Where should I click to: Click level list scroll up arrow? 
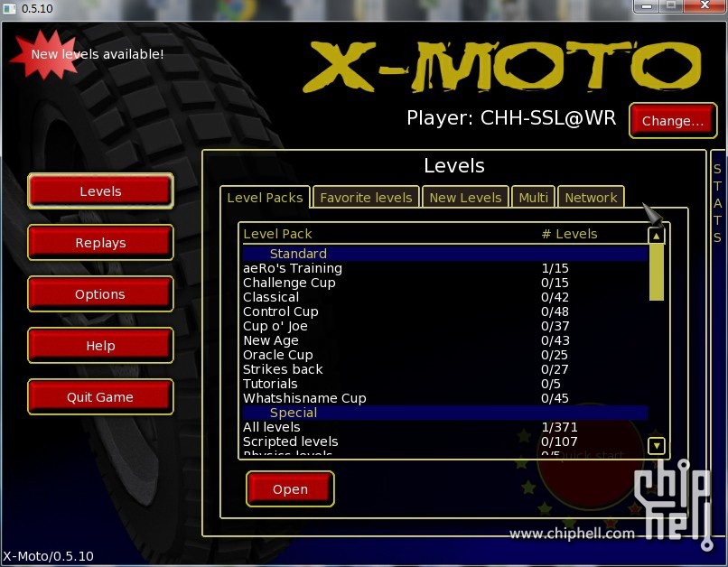tap(656, 236)
